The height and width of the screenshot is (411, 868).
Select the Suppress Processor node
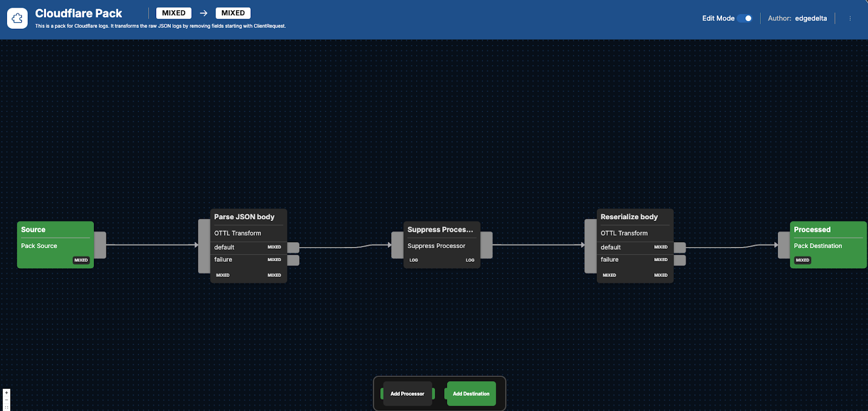point(442,230)
